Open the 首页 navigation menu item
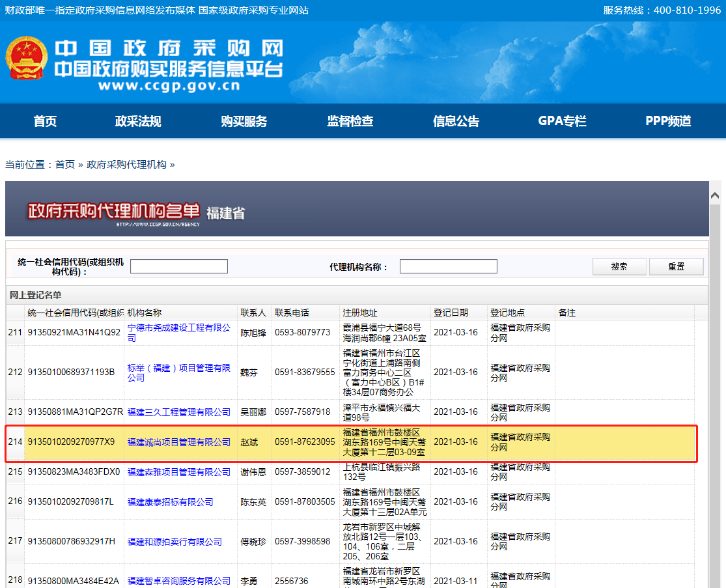Image resolution: width=726 pixels, height=588 pixels. (46, 121)
